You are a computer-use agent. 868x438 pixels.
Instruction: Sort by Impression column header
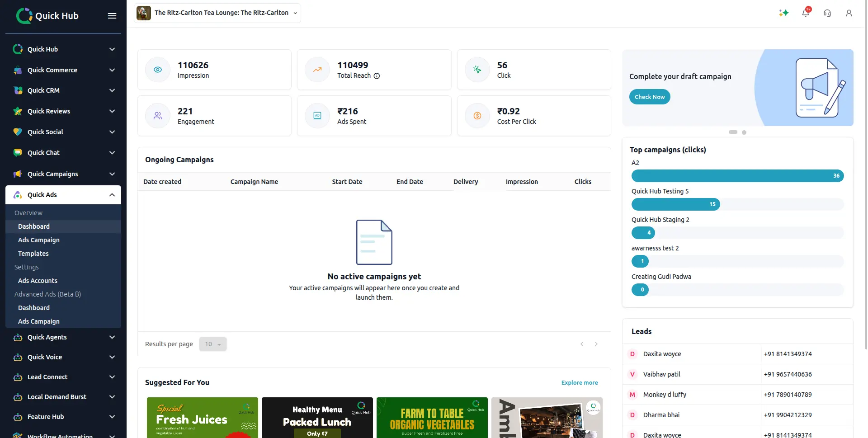[522, 182]
